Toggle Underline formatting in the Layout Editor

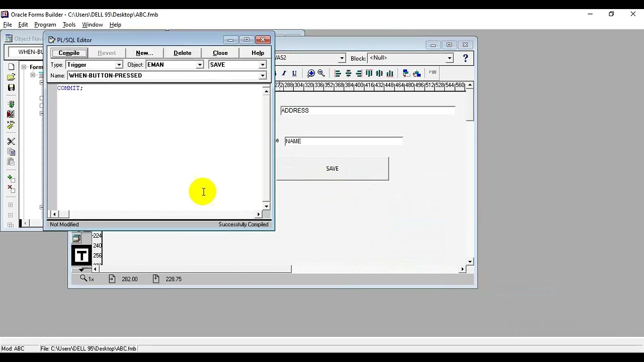coord(294,73)
